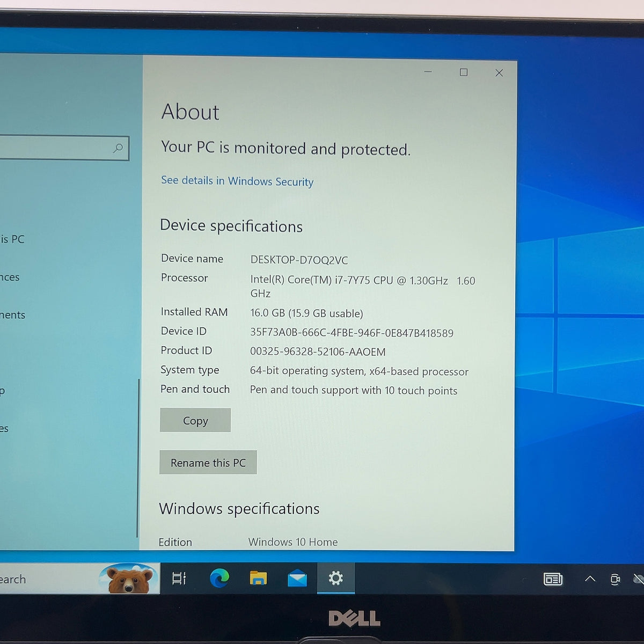This screenshot has width=644, height=644.
Task: Click the Installed RAM label
Action: pyautogui.click(x=194, y=312)
